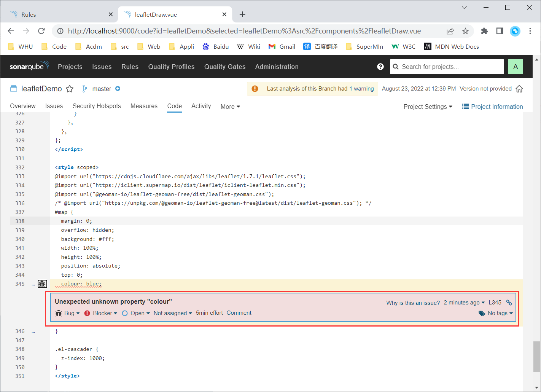Click L345 line reference
Image resolution: width=541 pixels, height=392 pixels.
click(x=495, y=303)
